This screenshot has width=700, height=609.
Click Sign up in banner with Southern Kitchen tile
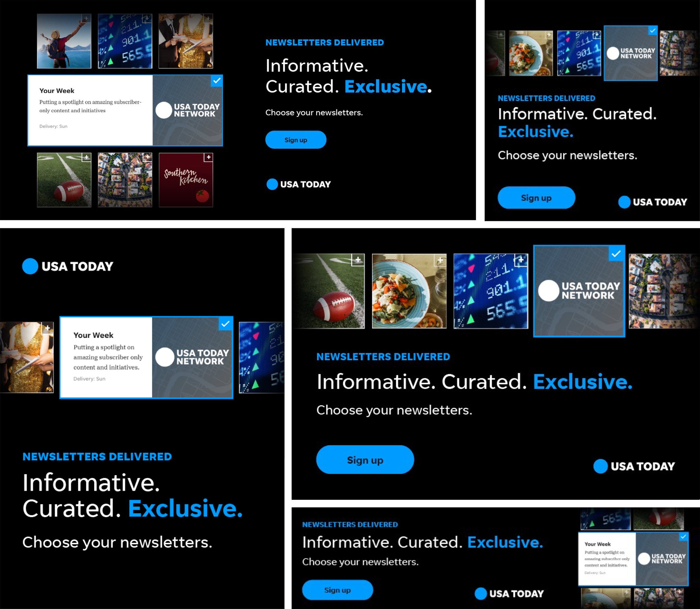point(296,140)
